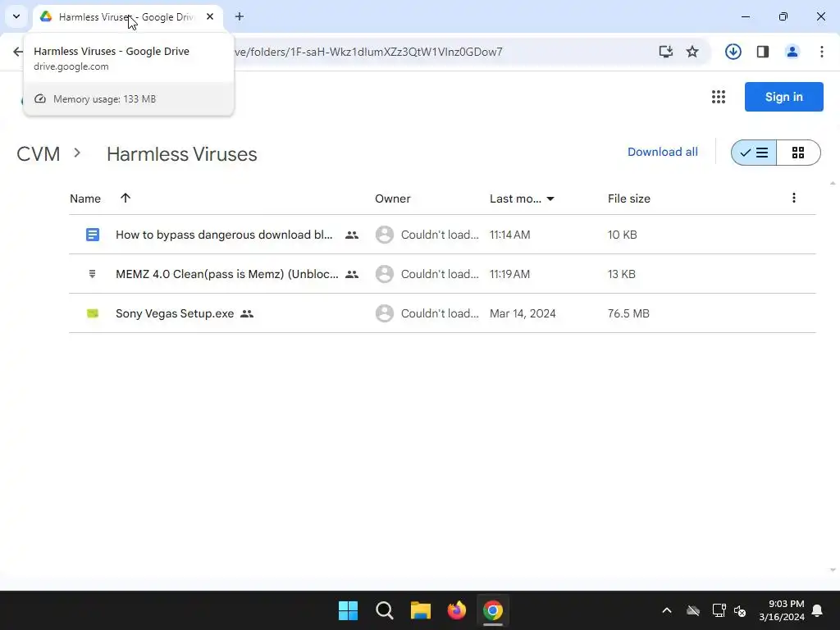Viewport: 840px width, 630px height.
Task: Open the column header more options menu
Action: coord(794,199)
